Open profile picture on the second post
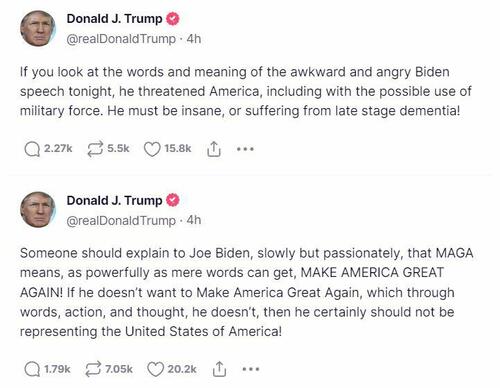500x388 pixels. pyautogui.click(x=38, y=210)
